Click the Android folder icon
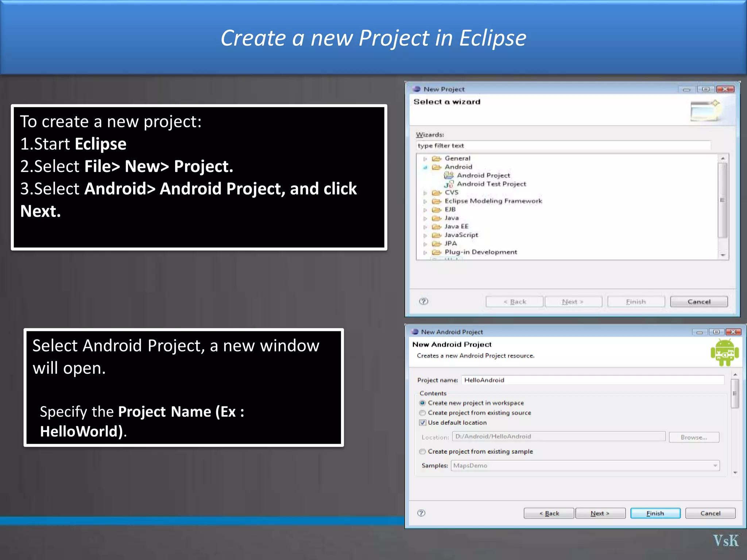This screenshot has width=747, height=560. pyautogui.click(x=437, y=167)
